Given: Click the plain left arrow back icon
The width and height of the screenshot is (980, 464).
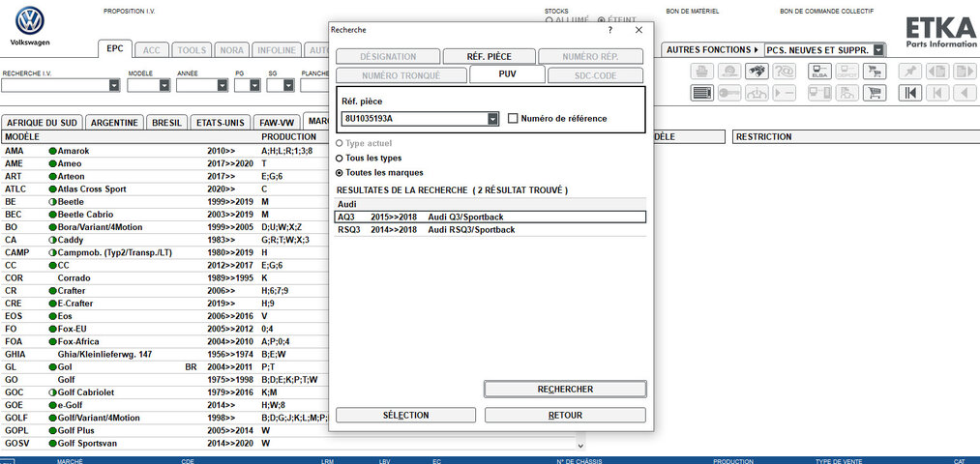Looking at the screenshot, I should click(965, 93).
